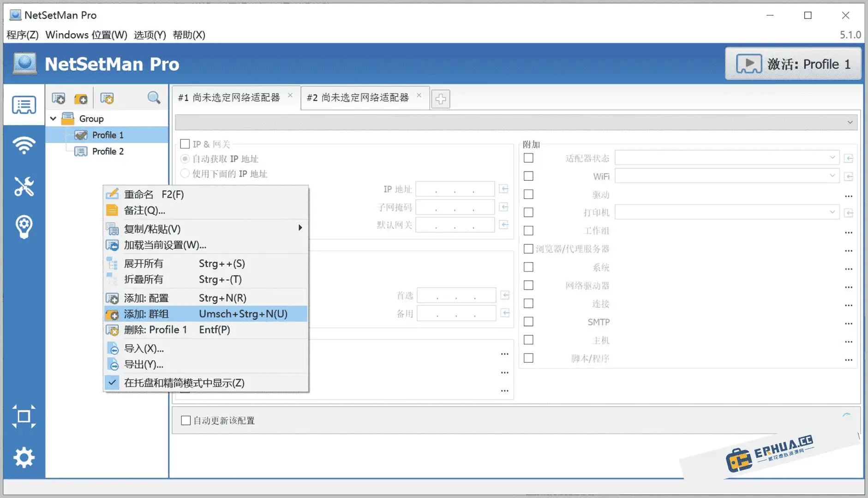The width and height of the screenshot is (868, 498).
Task: Open the 选项(Y) menu
Action: [x=150, y=35]
